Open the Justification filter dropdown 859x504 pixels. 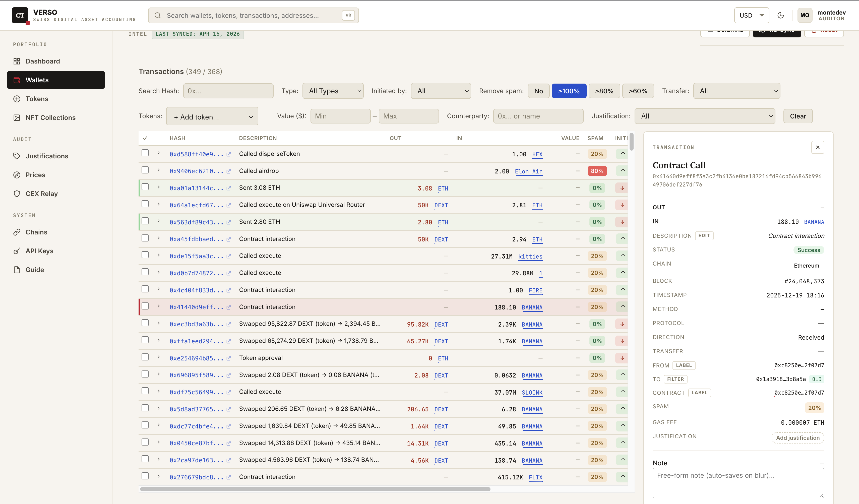(705, 116)
